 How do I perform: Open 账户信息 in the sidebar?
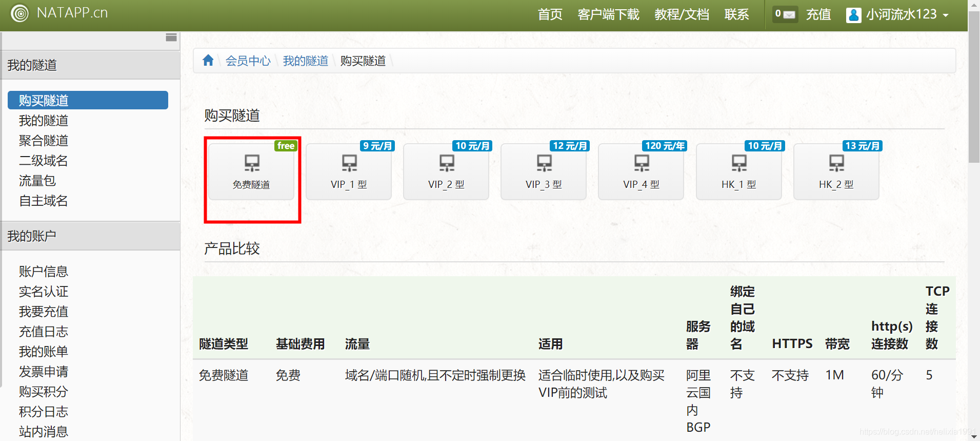click(x=44, y=272)
